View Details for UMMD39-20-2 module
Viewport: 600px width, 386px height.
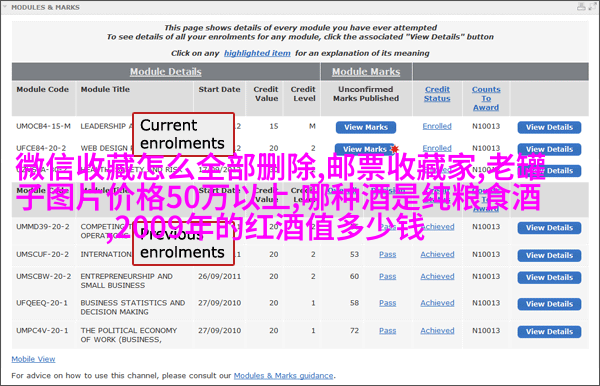coord(549,228)
